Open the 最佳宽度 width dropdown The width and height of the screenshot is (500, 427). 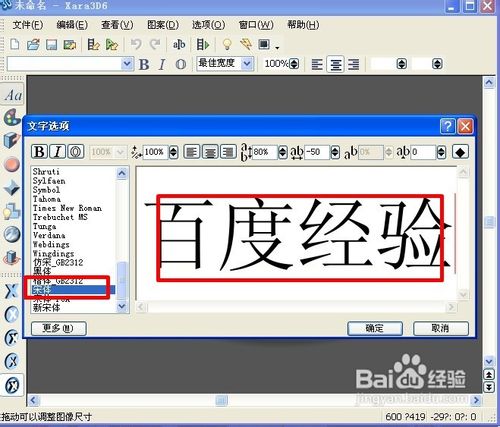(247, 63)
